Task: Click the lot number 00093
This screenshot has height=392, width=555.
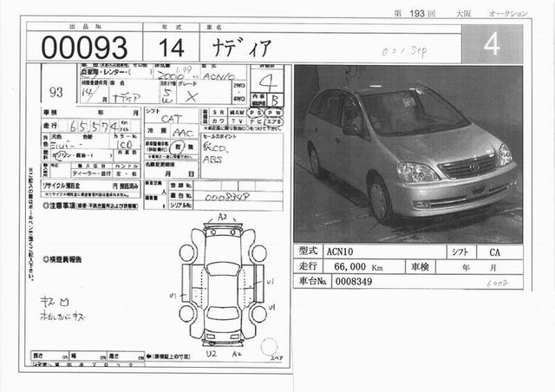Action: [x=84, y=48]
